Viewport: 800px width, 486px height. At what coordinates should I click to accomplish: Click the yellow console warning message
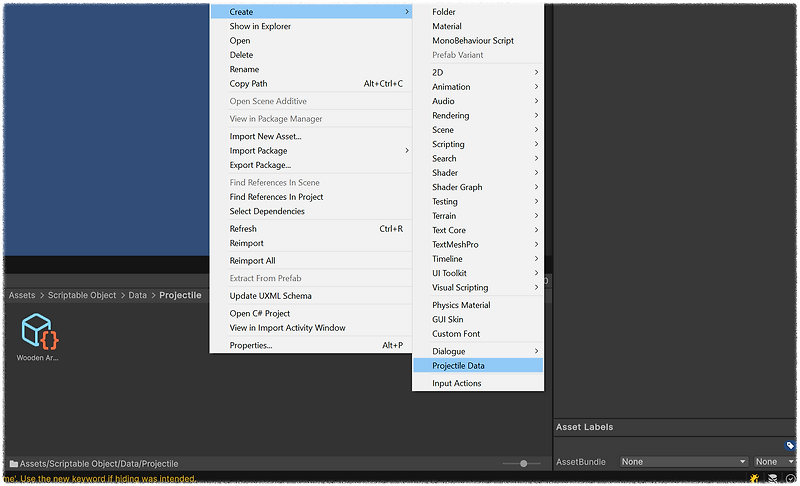point(99,478)
